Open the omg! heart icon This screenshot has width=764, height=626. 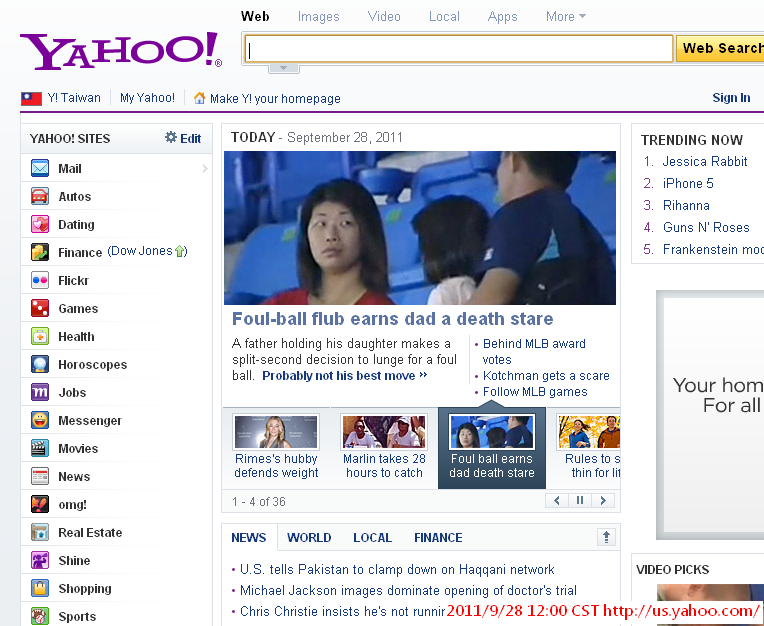40,504
